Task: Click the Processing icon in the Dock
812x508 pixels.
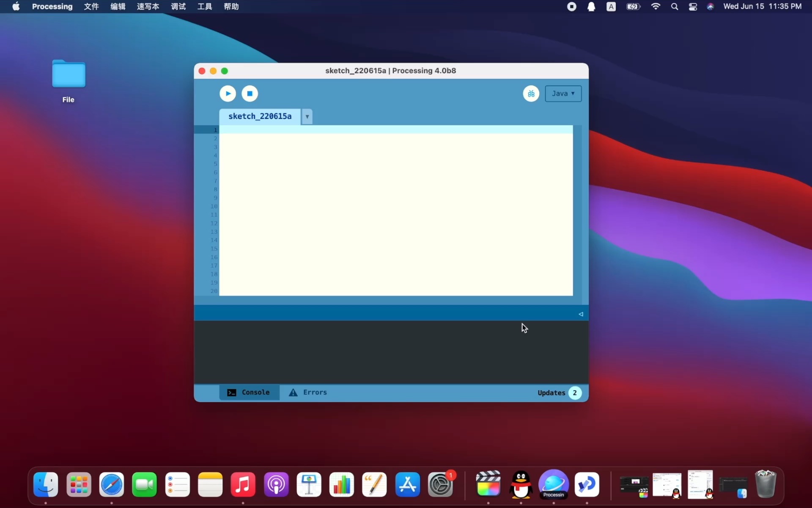Action: [553, 484]
